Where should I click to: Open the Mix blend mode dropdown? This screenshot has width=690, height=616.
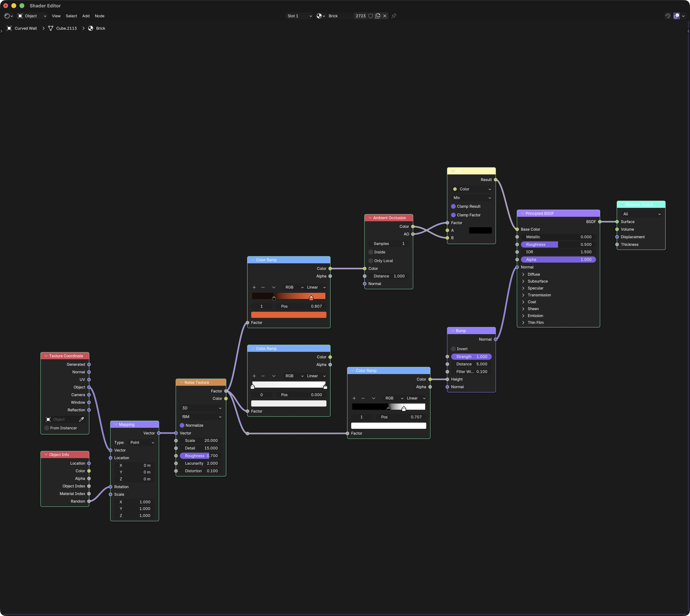(x=472, y=198)
